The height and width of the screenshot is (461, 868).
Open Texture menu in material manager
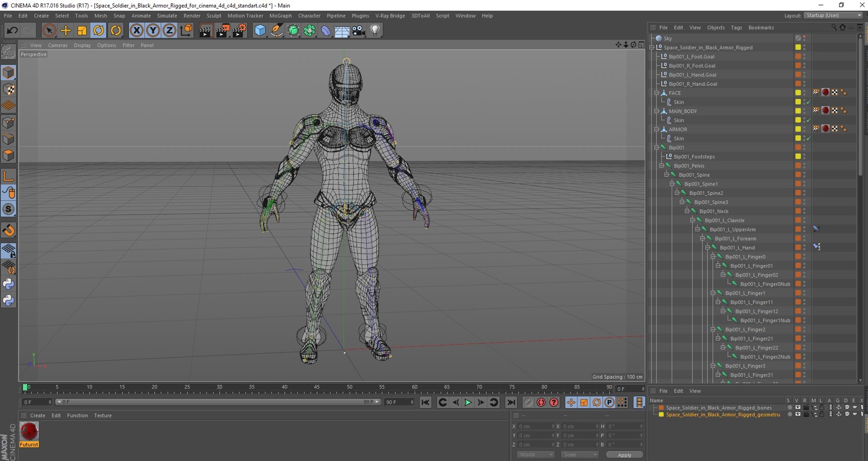(x=103, y=415)
